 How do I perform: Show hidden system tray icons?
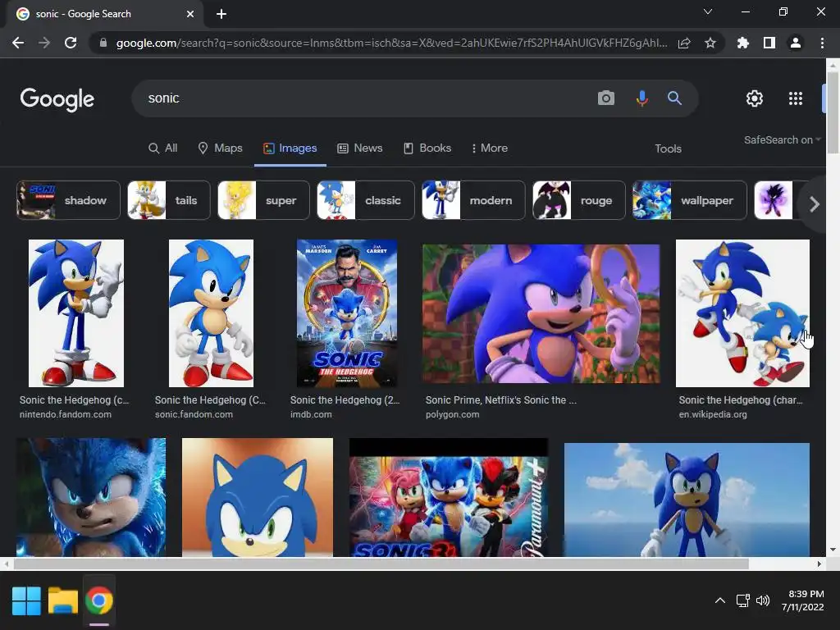coord(720,600)
